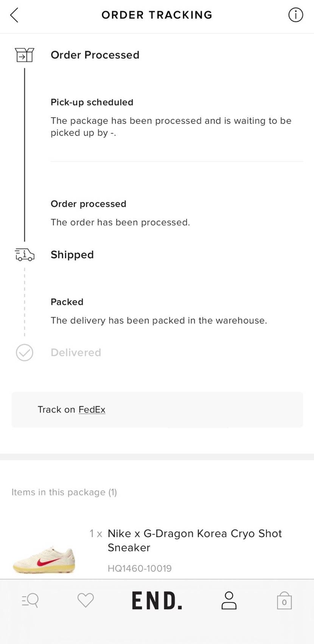
Task: Tap the HQ1460-10019 product code
Action: point(140,568)
